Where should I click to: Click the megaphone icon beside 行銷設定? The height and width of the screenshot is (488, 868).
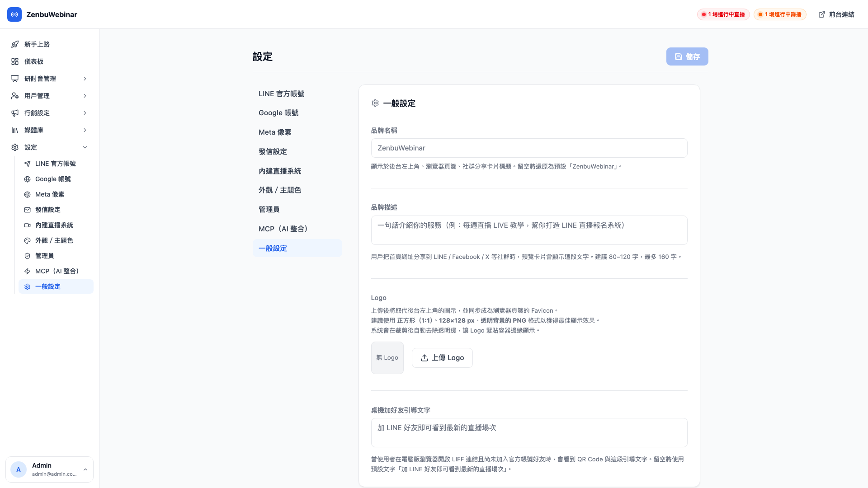click(15, 113)
